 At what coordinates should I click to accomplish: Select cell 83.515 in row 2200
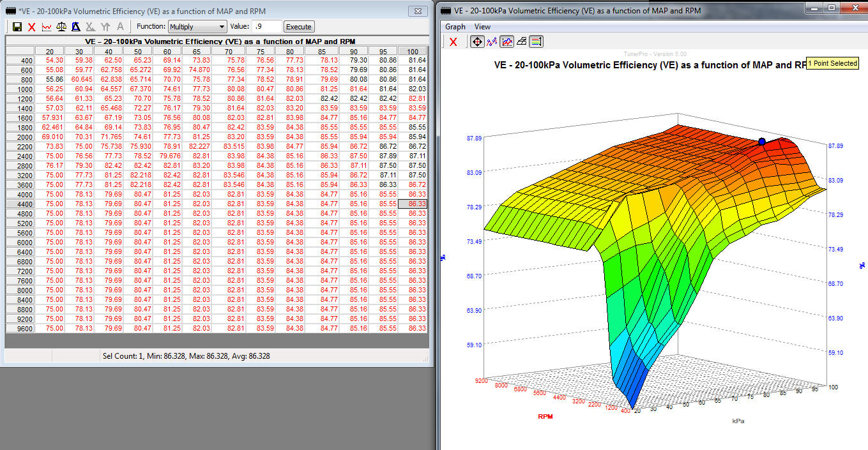(229, 146)
